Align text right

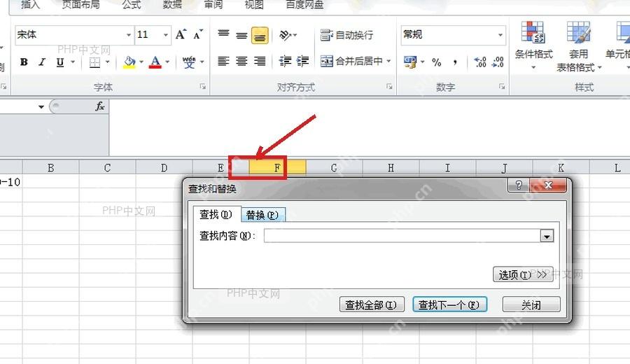[x=260, y=61]
